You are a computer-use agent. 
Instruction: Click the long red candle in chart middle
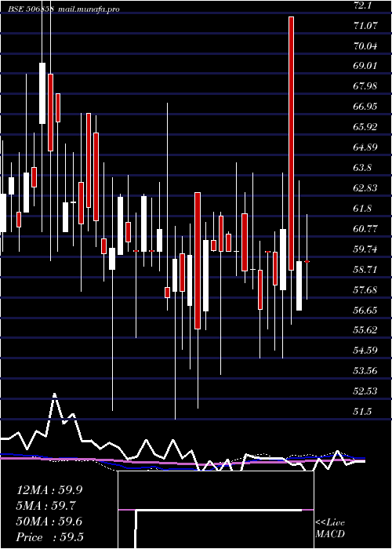198,260
